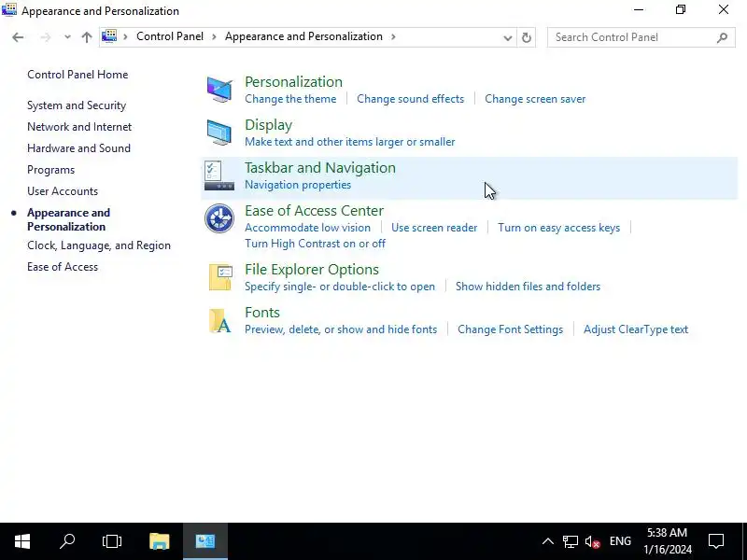Click Turn on easy access keys

[x=558, y=228]
